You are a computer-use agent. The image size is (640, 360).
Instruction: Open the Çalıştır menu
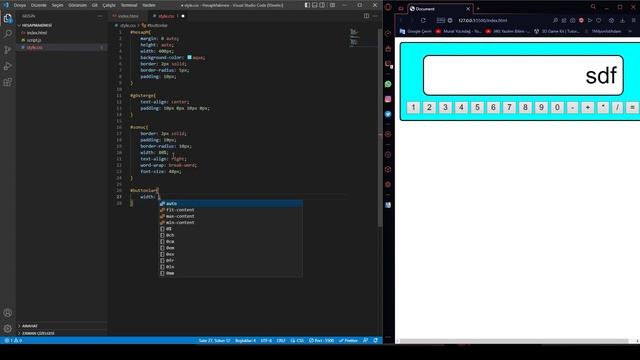[x=109, y=5]
